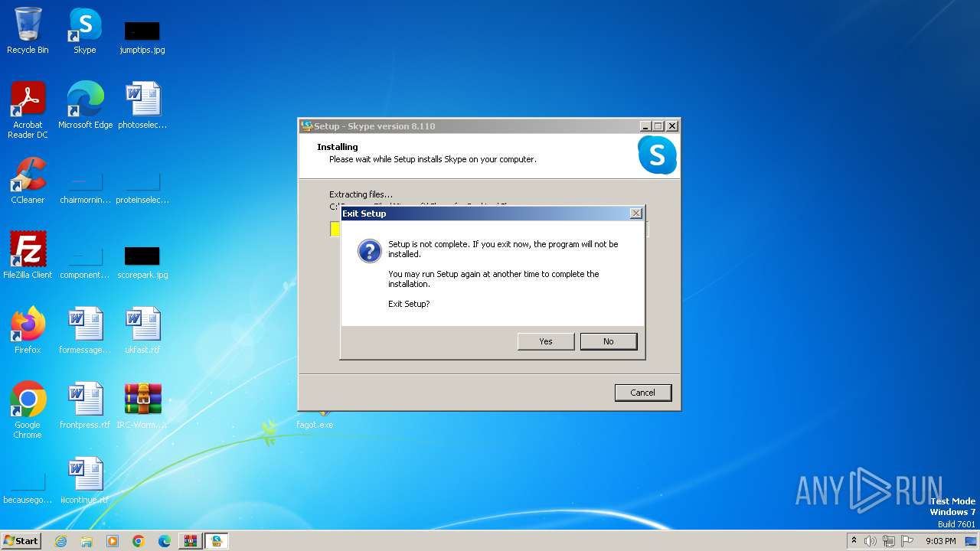This screenshot has width=980, height=551.
Task: Select the IRC-Worm WinRAR archive
Action: 142,406
